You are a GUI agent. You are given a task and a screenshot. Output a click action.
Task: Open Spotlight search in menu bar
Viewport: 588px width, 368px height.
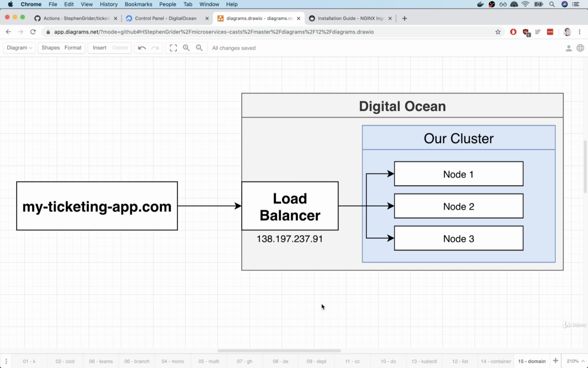pos(552,4)
